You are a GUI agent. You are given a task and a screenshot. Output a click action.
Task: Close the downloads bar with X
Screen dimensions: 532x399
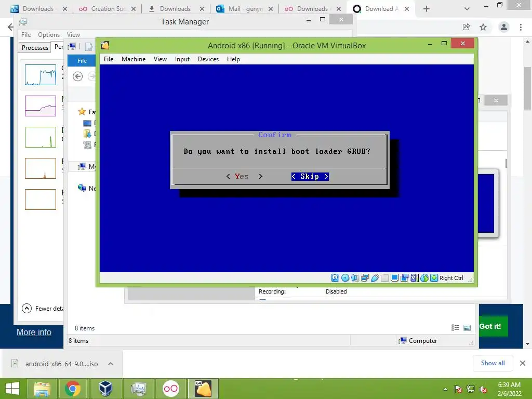click(x=523, y=363)
